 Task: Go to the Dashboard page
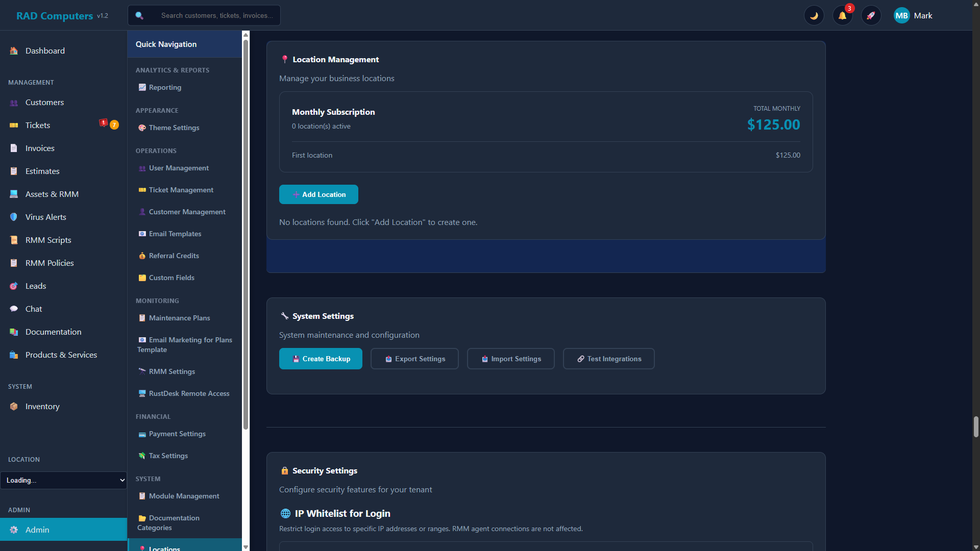click(x=45, y=51)
